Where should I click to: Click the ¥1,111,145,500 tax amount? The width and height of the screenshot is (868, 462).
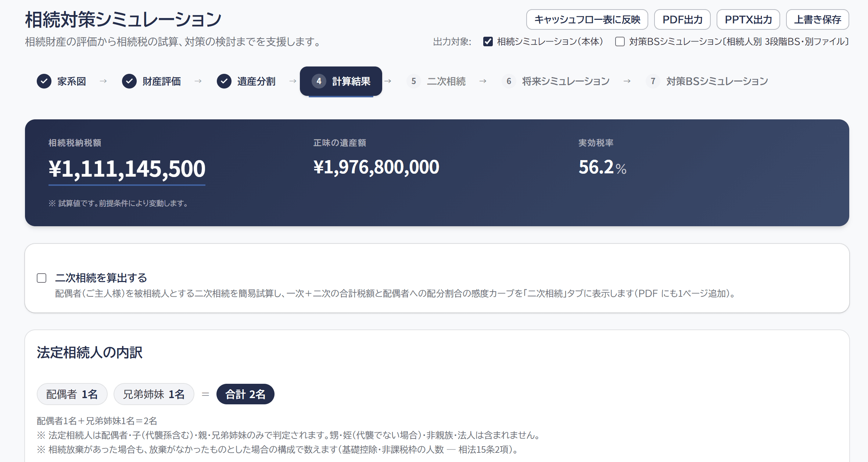coord(127,169)
